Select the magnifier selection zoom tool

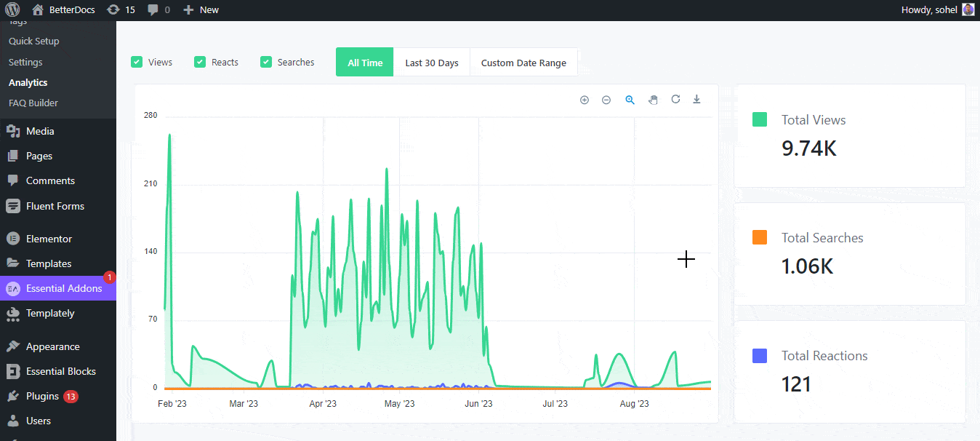coord(630,100)
